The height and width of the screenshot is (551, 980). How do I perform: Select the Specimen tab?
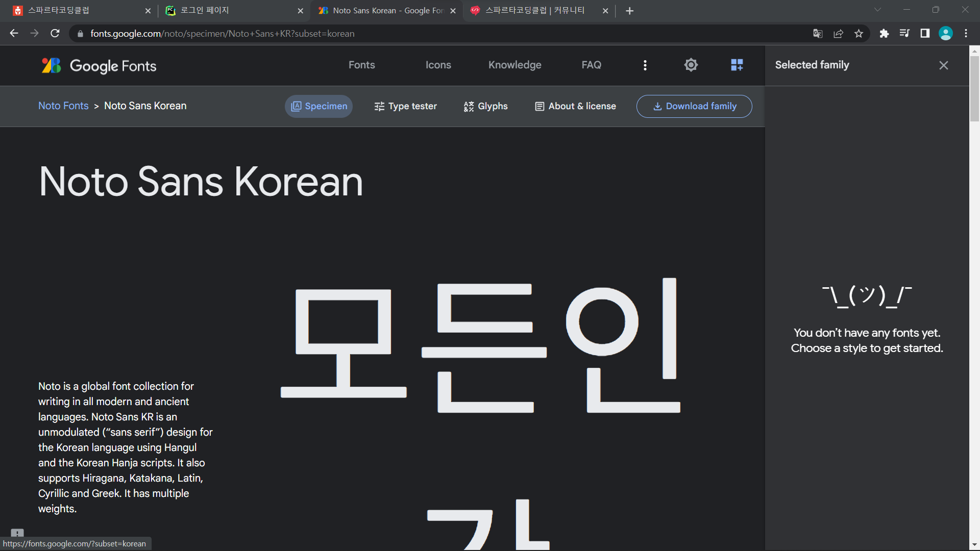[x=319, y=106]
